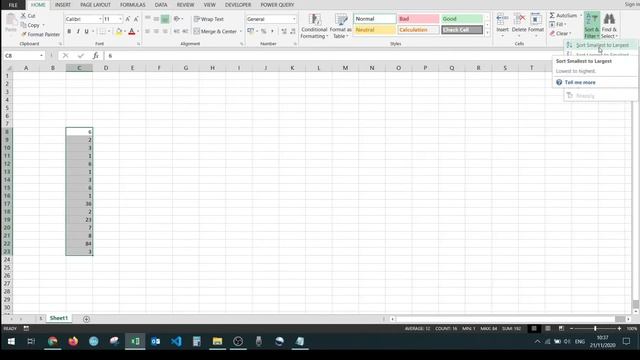Click the Orientation text angle icon
640x360 pixels.
pos(177,19)
